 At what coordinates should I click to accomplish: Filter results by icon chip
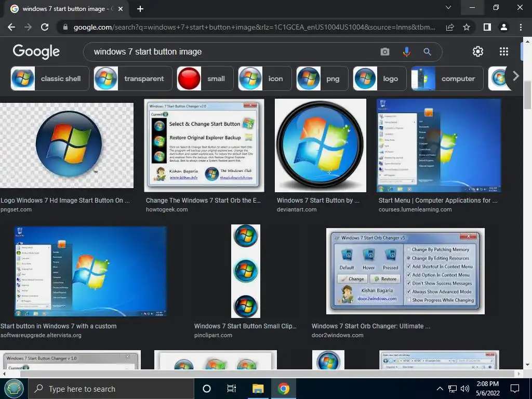[264, 78]
